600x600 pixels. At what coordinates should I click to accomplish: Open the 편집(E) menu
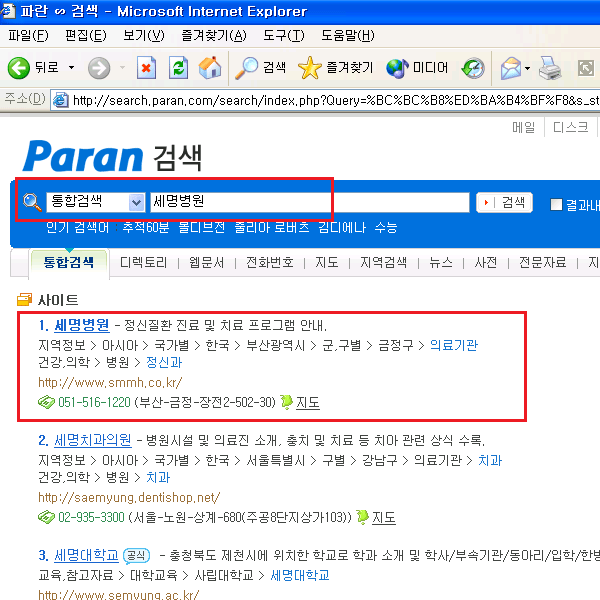[x=86, y=36]
